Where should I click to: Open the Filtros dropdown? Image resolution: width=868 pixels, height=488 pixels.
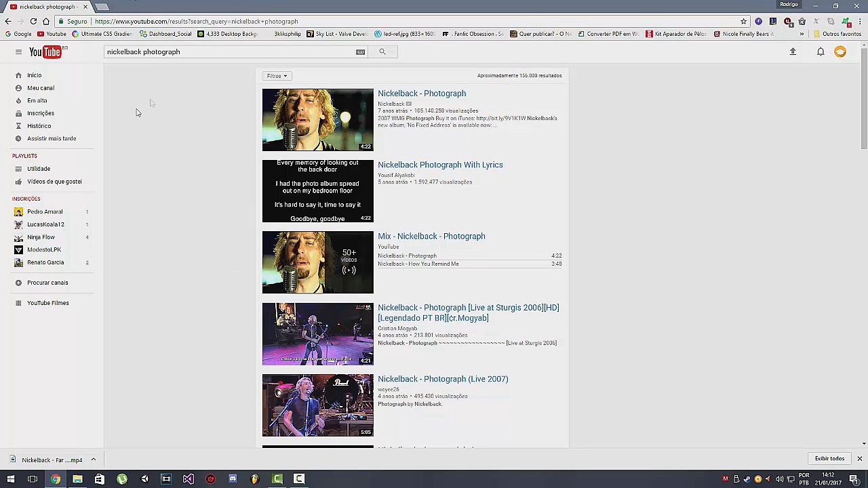[277, 76]
